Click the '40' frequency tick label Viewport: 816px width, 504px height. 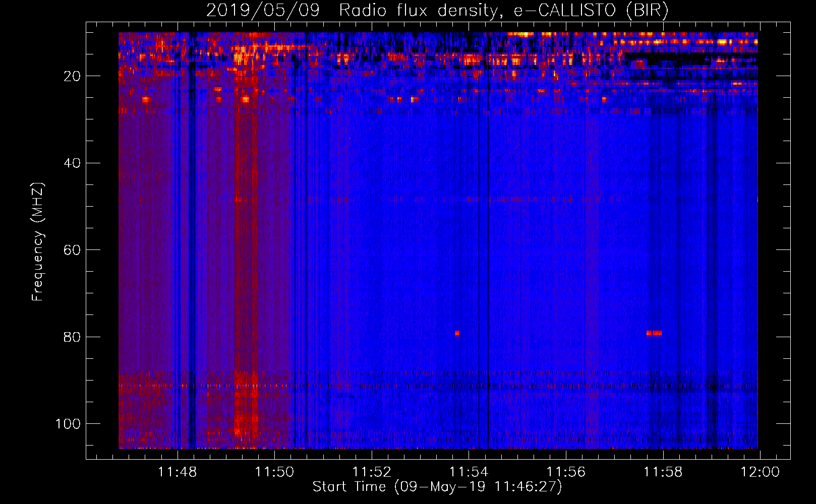click(73, 163)
